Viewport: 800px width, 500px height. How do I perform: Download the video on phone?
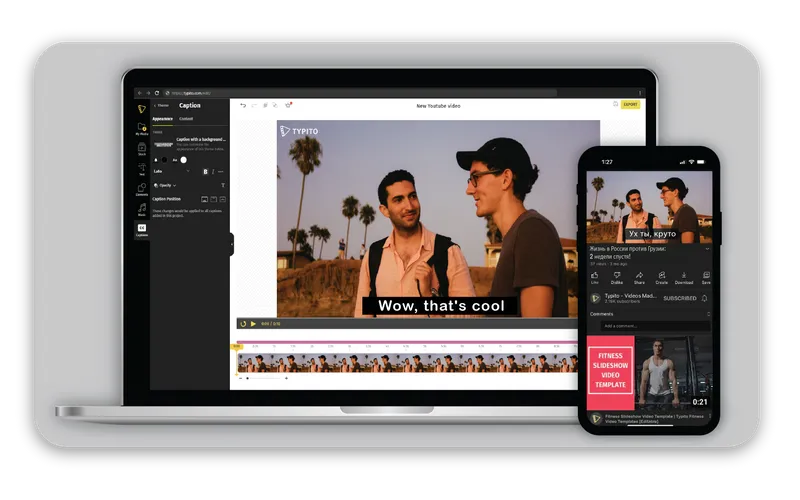[x=684, y=278]
